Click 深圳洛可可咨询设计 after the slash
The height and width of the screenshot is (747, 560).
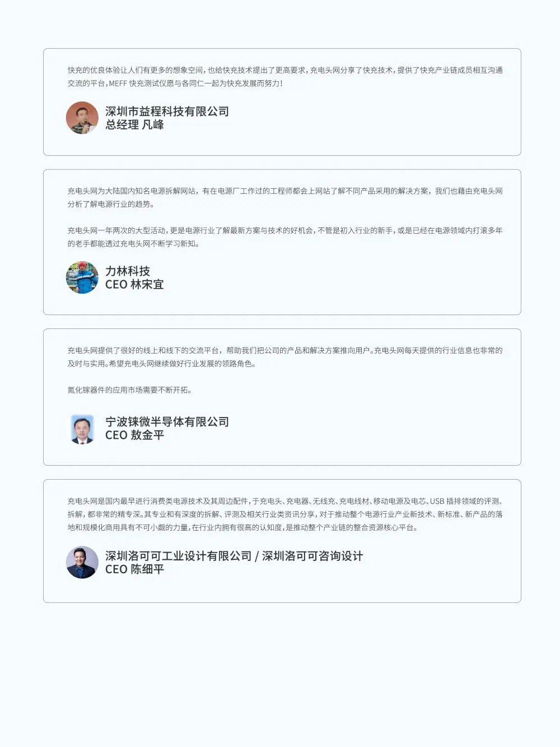point(312,555)
